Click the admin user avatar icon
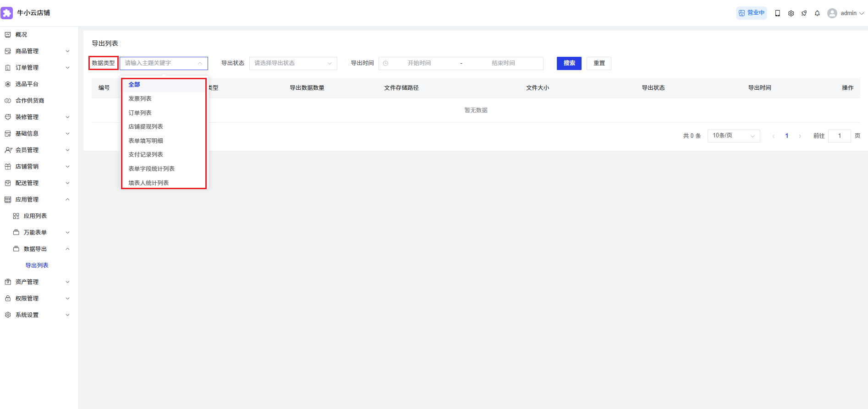The width and height of the screenshot is (868, 409). tap(832, 13)
